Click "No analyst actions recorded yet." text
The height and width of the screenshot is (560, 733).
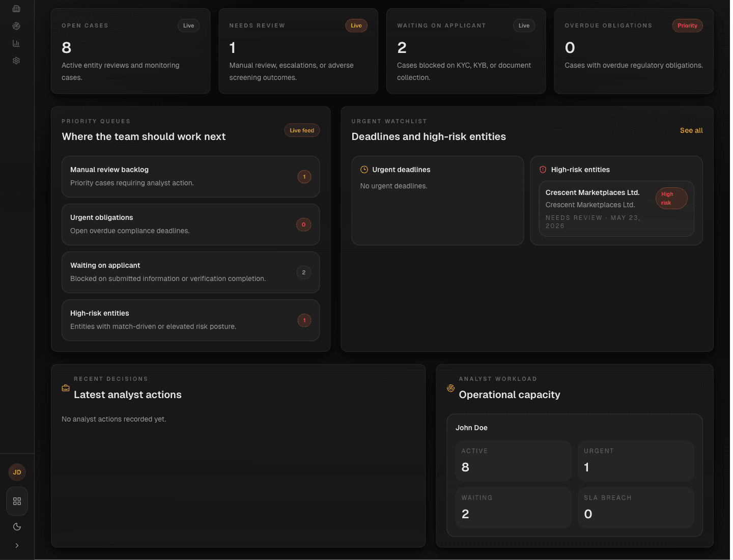114,419
